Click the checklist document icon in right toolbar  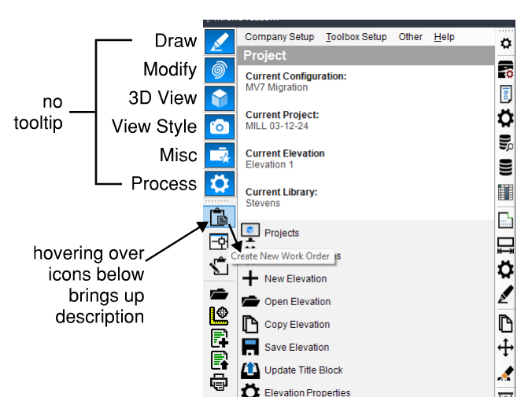tap(506, 94)
